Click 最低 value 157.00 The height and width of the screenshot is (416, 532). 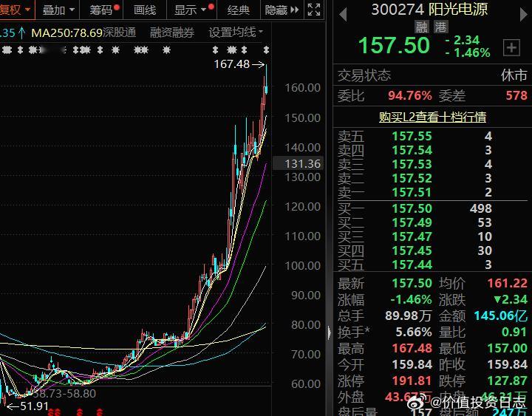507,348
